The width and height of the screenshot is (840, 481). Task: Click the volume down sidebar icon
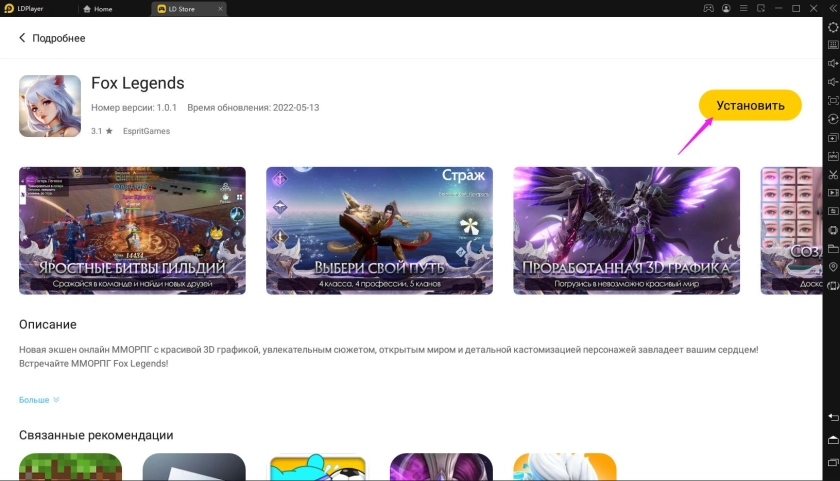click(x=833, y=82)
